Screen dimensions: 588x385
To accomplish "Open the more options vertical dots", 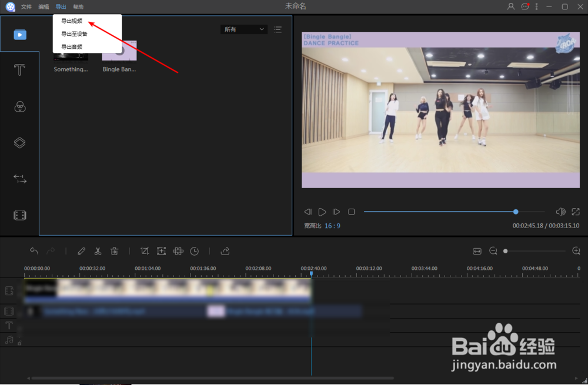I will [x=537, y=6].
